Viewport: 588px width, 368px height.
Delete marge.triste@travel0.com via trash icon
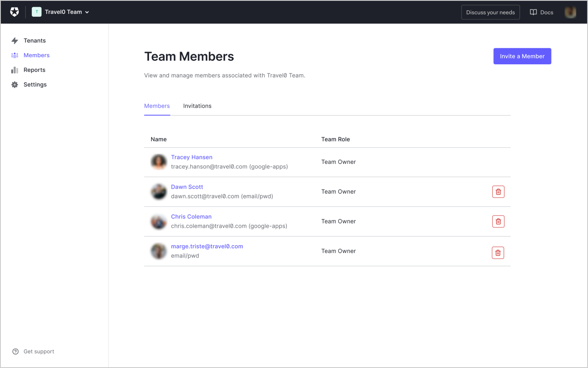click(498, 252)
